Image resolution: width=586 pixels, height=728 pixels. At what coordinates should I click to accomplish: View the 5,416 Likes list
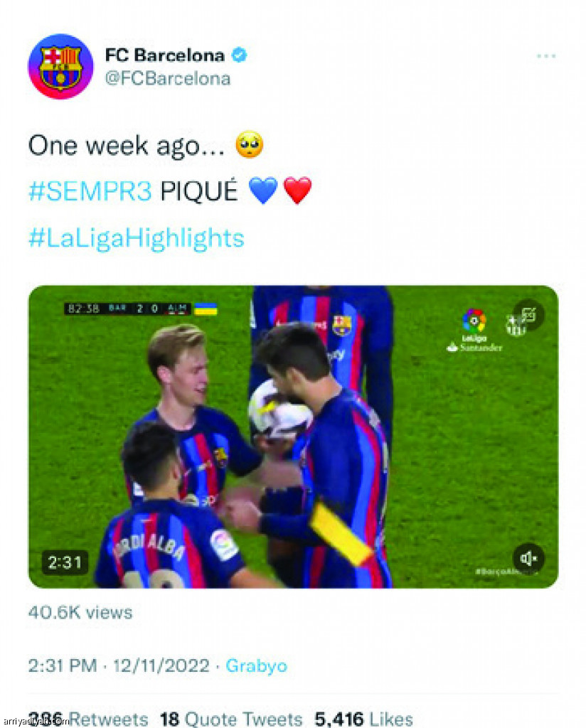tap(363, 719)
